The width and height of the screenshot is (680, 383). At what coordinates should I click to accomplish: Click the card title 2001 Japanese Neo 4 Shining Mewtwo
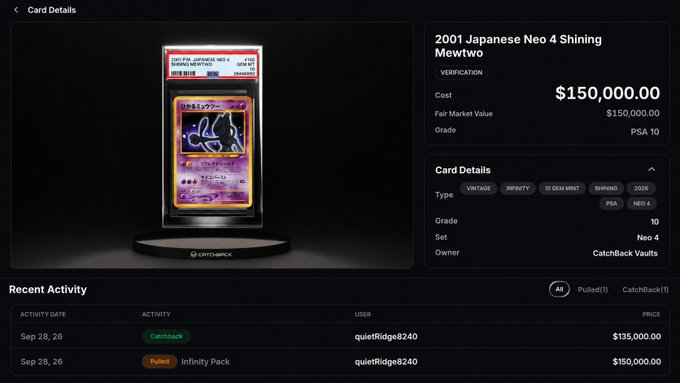(518, 46)
